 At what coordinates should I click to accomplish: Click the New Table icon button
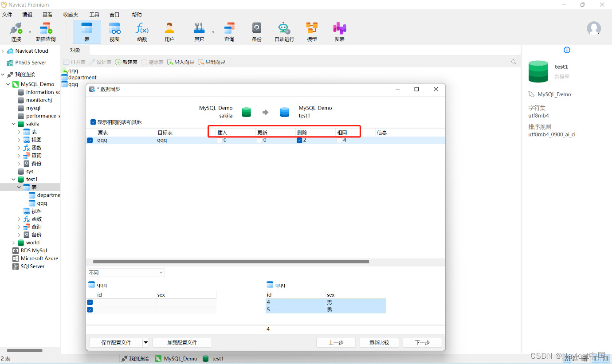point(126,62)
